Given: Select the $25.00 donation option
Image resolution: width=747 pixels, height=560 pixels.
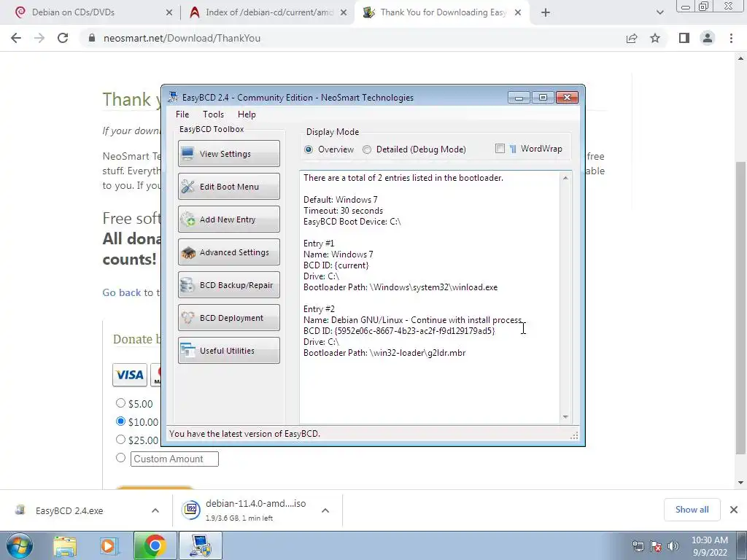Looking at the screenshot, I should pyautogui.click(x=120, y=439).
